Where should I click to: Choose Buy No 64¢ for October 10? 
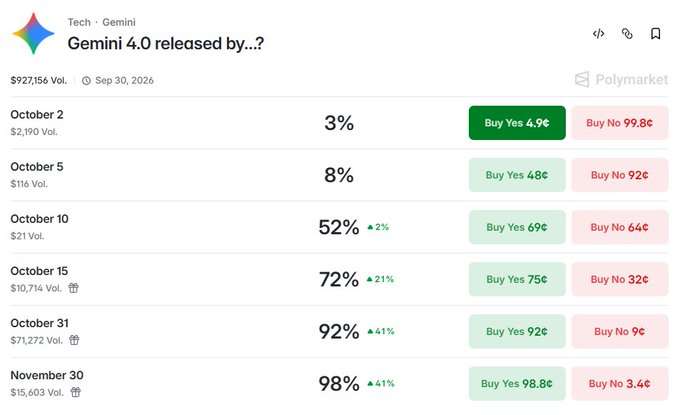tap(620, 227)
